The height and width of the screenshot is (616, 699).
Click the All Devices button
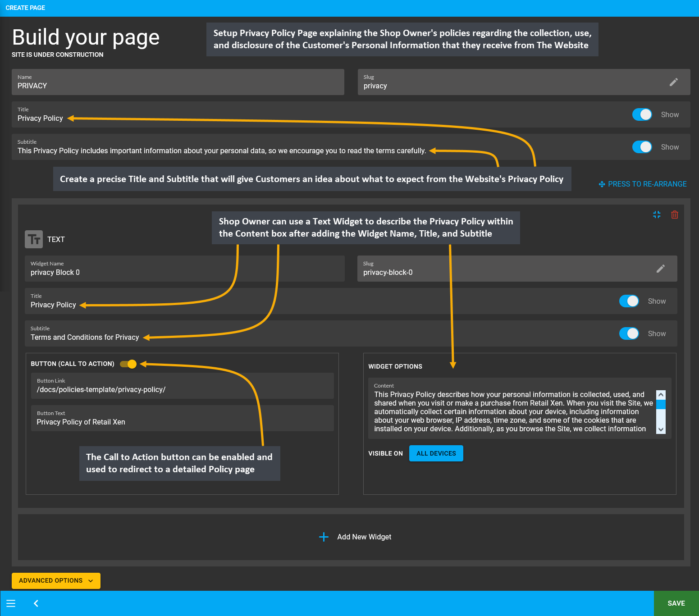click(x=436, y=453)
